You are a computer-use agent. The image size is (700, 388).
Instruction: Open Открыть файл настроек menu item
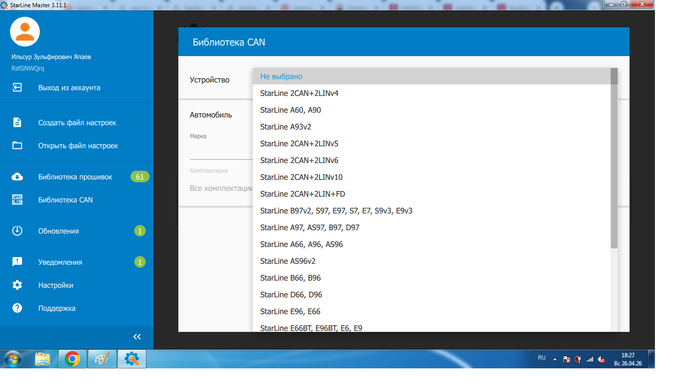click(77, 146)
